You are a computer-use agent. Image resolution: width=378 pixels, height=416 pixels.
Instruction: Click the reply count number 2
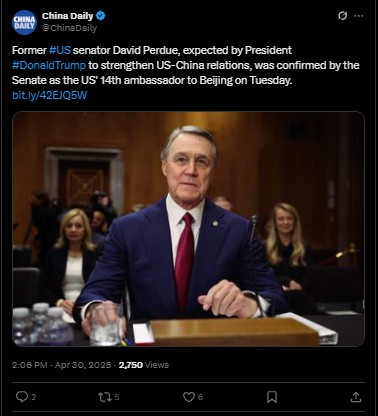point(33,397)
